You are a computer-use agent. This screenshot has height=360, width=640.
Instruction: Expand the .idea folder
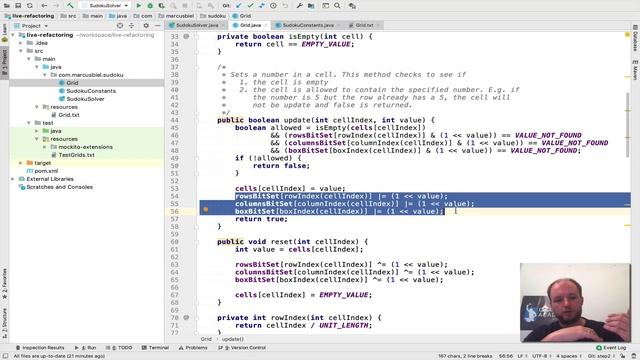[21, 43]
